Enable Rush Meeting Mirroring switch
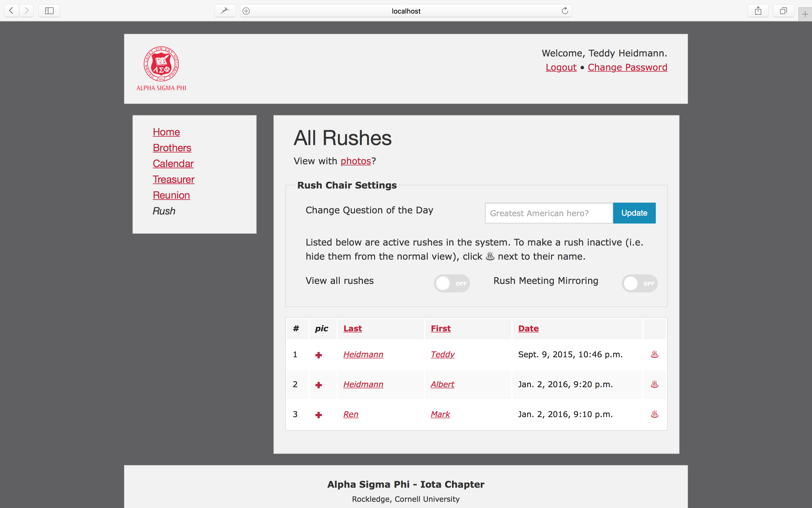Image resolution: width=812 pixels, height=508 pixels. pyautogui.click(x=639, y=283)
